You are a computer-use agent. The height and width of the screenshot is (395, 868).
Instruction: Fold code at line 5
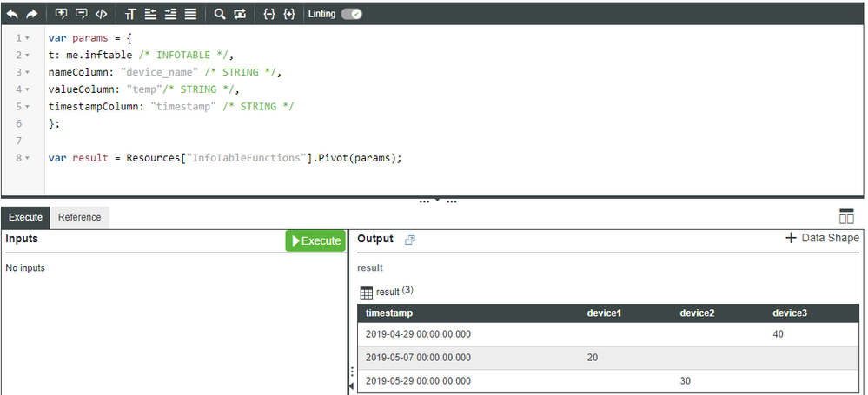coord(27,107)
